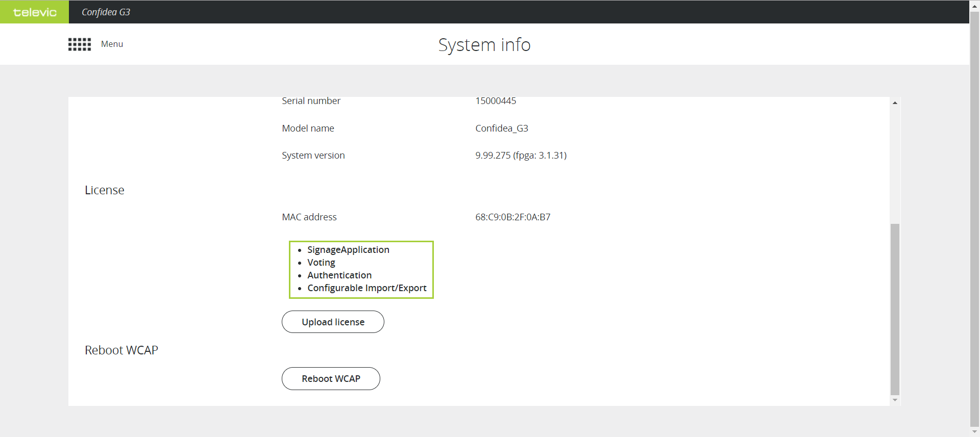Open the menu grid icon
980x437 pixels.
pos(80,44)
